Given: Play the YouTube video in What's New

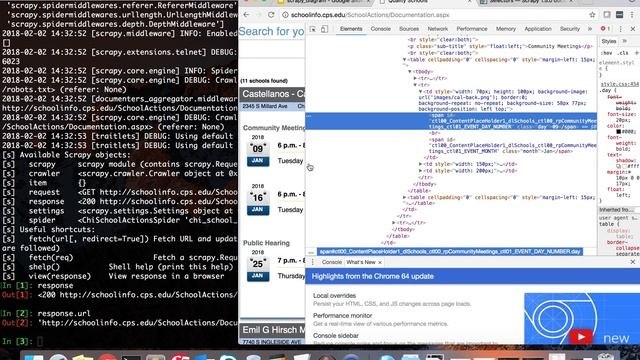Looking at the screenshot, I should [x=580, y=336].
